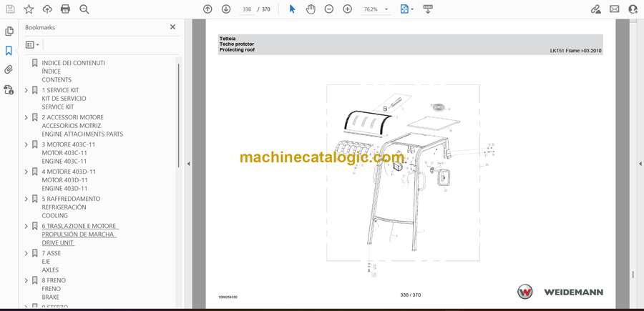Go to next page arrow
This screenshot has width=644, height=311.
(226, 9)
